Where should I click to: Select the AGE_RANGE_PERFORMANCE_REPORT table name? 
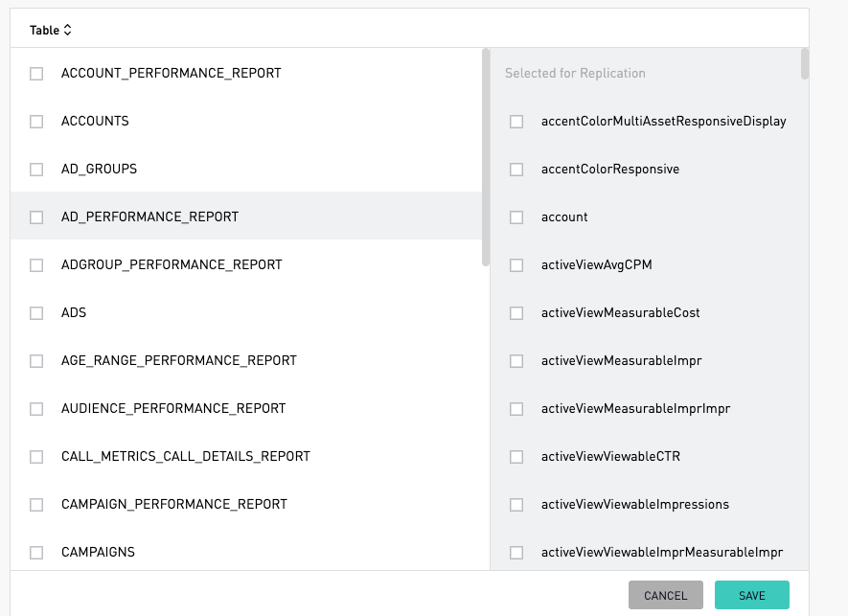(179, 361)
